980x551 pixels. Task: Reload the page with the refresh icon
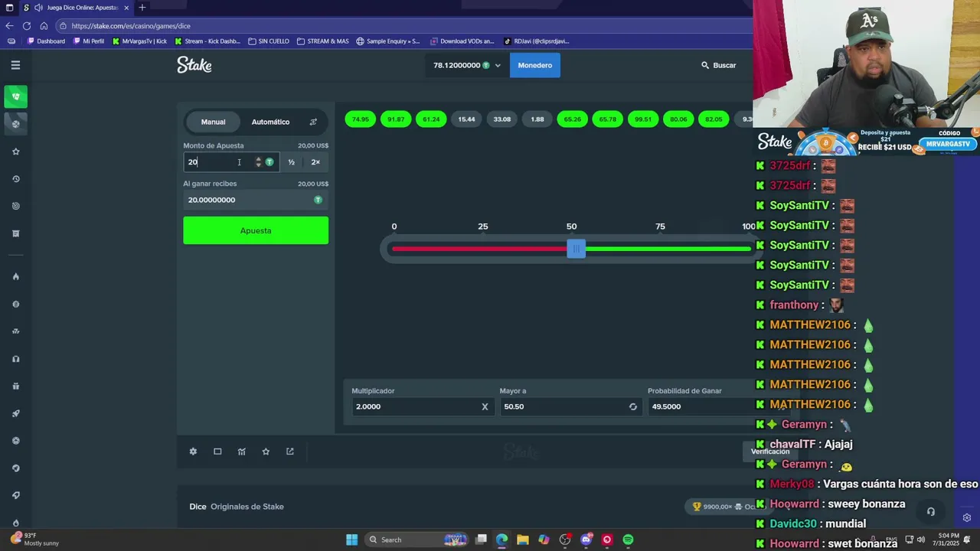click(x=27, y=25)
